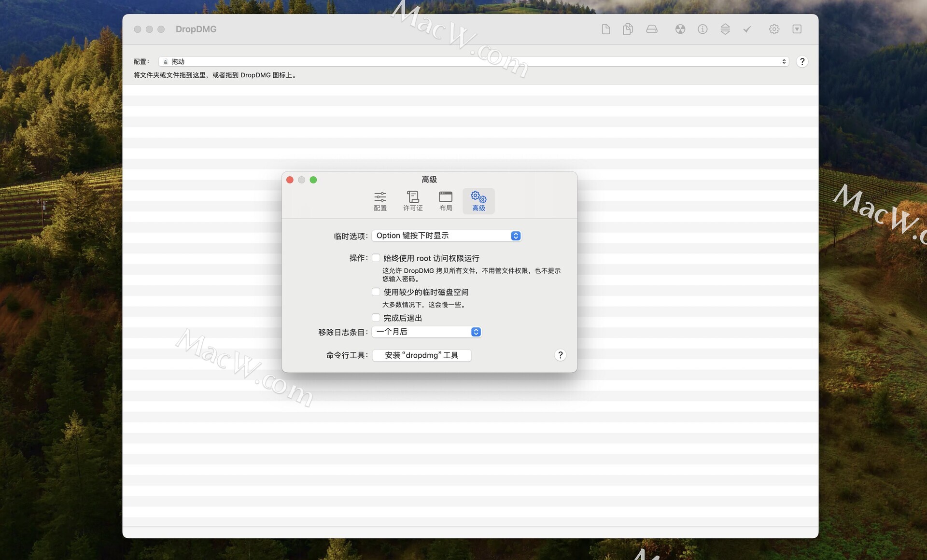Select the 高级 preferences tab
This screenshot has height=560, width=927.
point(478,201)
